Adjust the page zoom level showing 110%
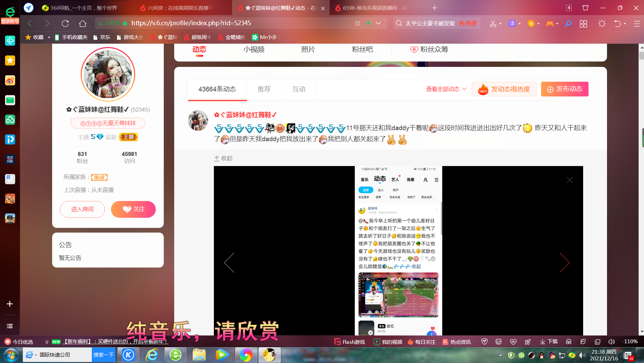Image resolution: width=644 pixels, height=363 pixels. tap(631, 341)
